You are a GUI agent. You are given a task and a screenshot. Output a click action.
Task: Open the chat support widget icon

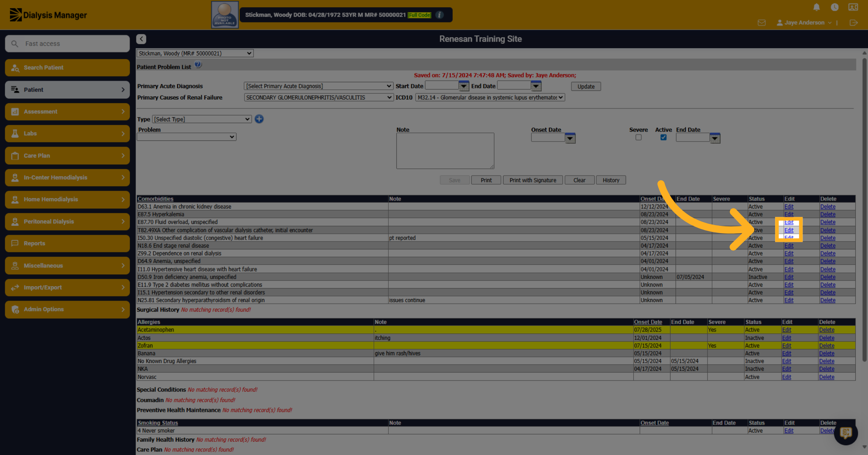pos(846,433)
